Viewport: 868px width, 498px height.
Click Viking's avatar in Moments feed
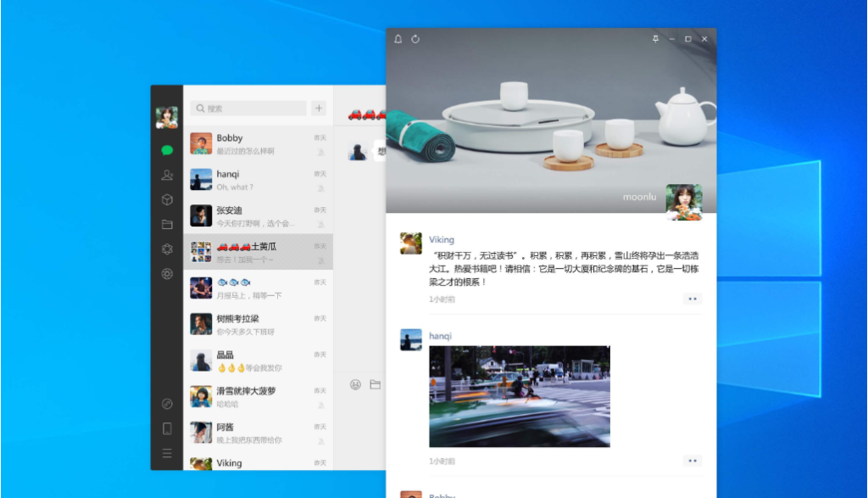pos(411,243)
